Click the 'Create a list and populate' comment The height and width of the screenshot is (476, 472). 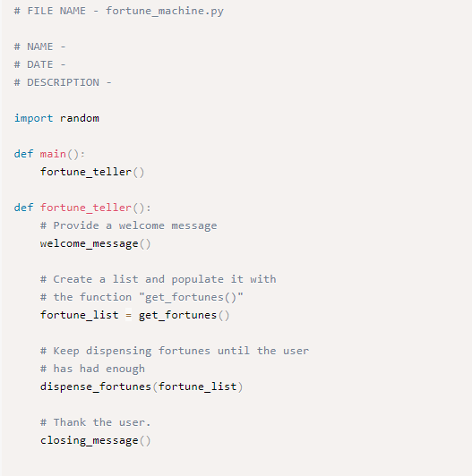[x=158, y=279]
